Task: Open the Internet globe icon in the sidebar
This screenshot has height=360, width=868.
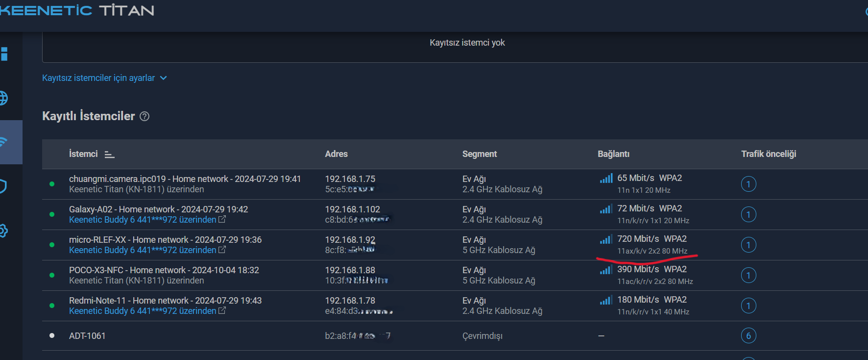Action: (x=3, y=98)
